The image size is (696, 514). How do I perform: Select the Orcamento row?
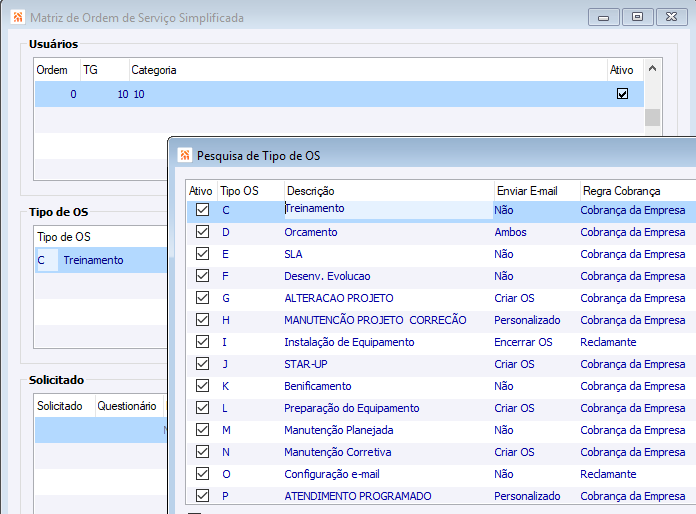click(x=311, y=232)
